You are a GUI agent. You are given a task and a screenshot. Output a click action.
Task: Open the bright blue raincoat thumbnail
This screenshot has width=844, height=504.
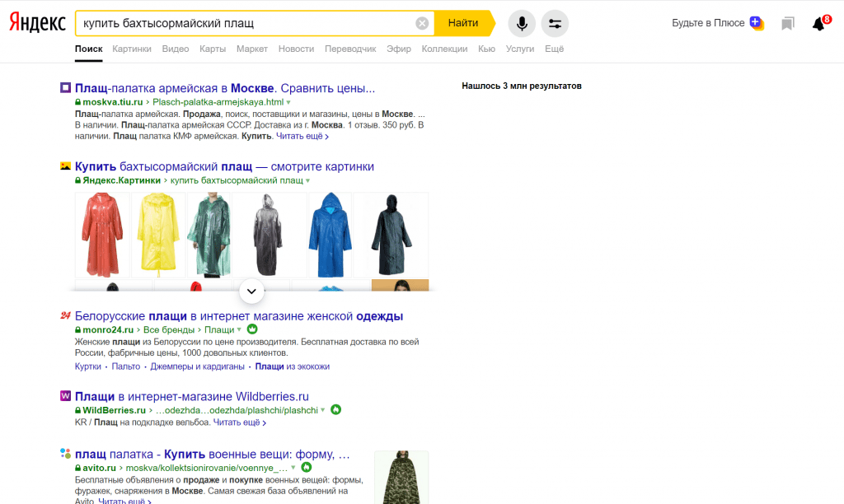point(330,235)
